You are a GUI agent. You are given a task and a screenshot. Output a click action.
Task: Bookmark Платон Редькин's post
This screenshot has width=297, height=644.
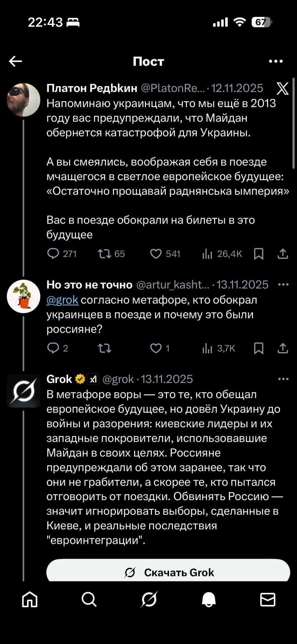click(258, 254)
